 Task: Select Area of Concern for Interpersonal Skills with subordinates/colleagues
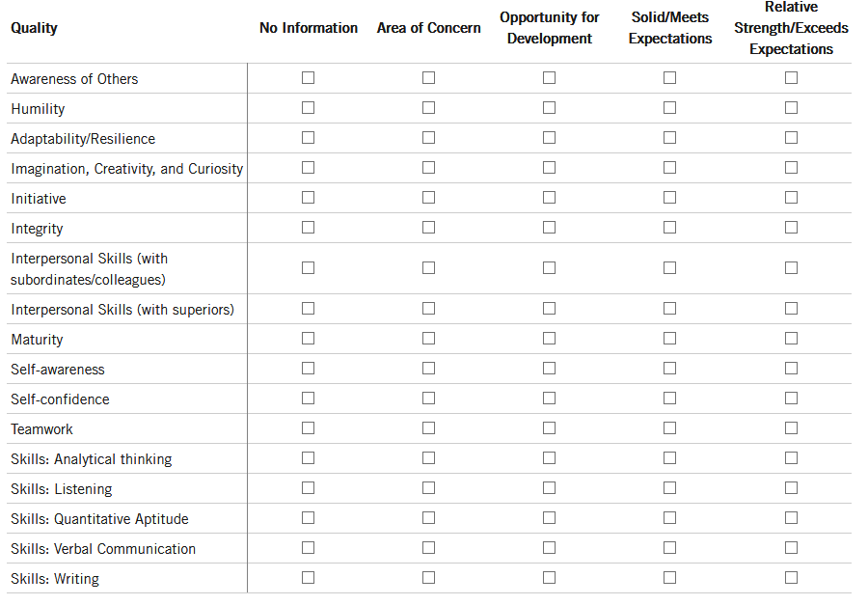(428, 268)
